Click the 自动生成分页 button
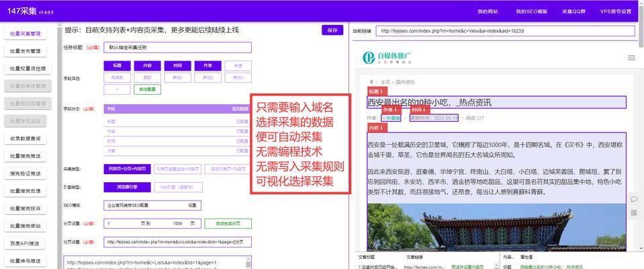Image resolution: width=644 pixels, height=269 pixels. click(229, 223)
